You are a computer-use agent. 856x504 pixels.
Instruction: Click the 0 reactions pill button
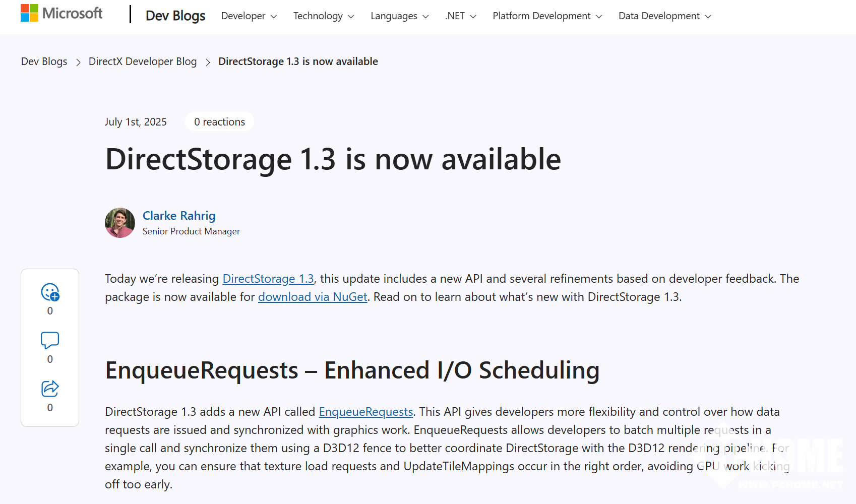tap(219, 121)
